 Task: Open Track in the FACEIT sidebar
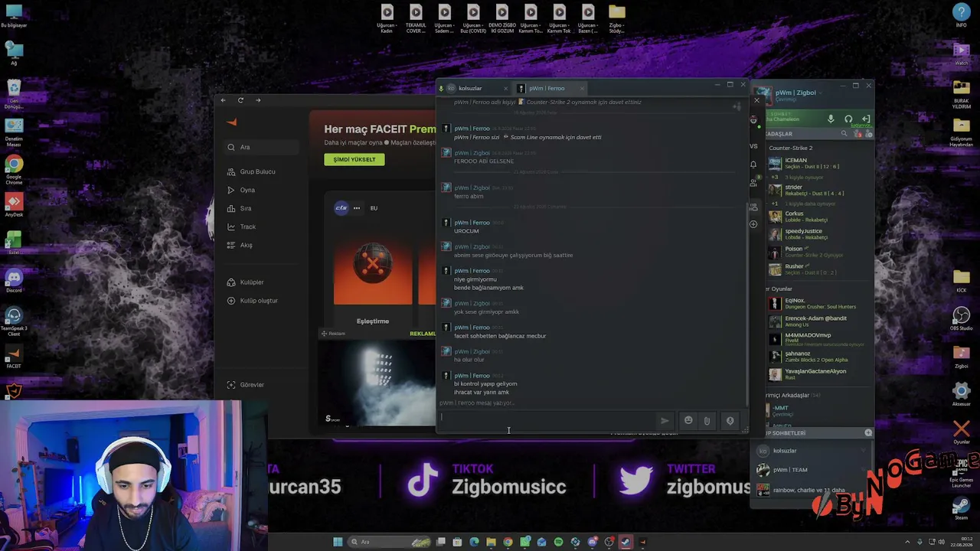(x=248, y=227)
